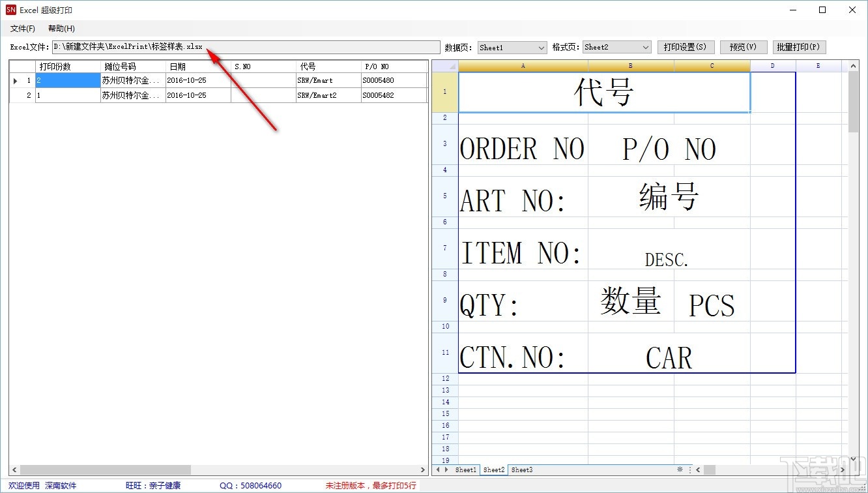Click the P/O NO column header in data table

pos(394,67)
